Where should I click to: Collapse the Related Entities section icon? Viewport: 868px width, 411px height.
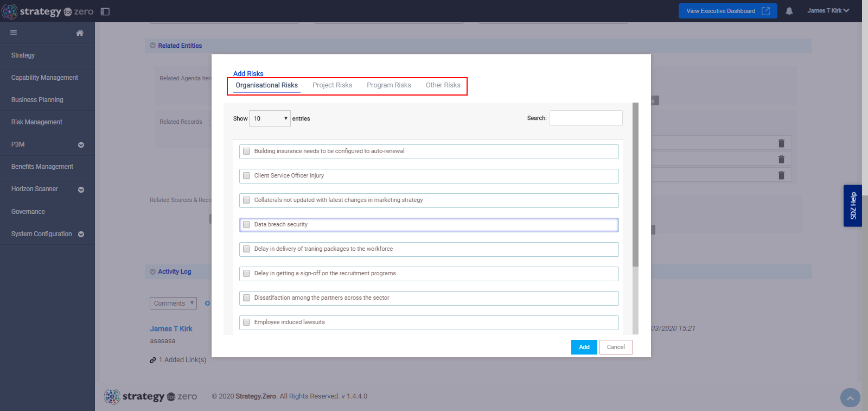click(153, 46)
